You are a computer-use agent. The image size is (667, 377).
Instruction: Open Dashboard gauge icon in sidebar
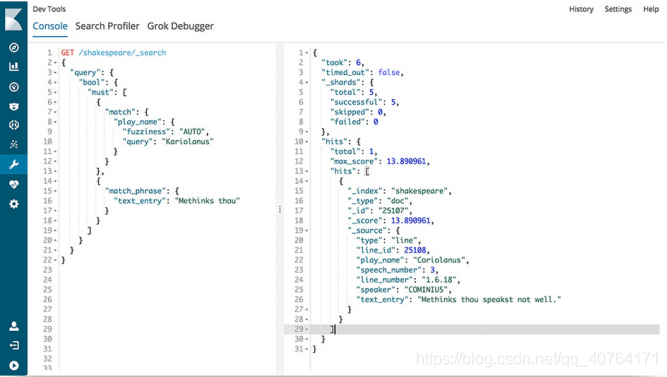(x=14, y=87)
